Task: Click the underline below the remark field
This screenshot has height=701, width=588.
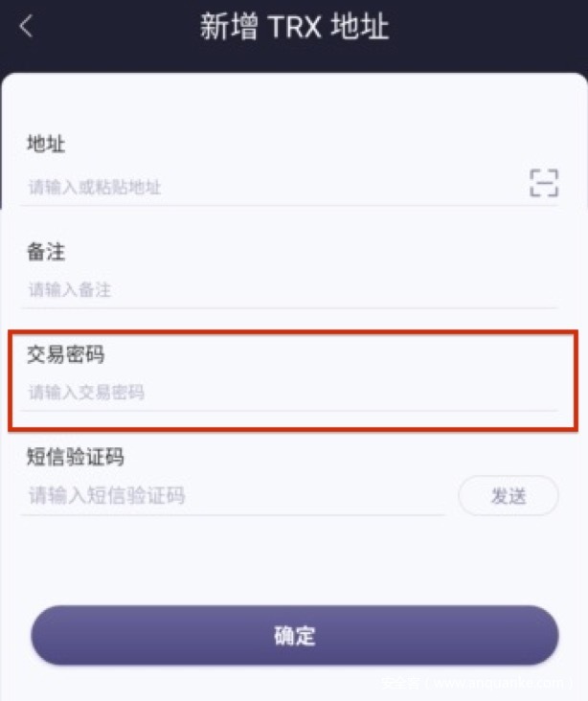Action: pos(290,308)
